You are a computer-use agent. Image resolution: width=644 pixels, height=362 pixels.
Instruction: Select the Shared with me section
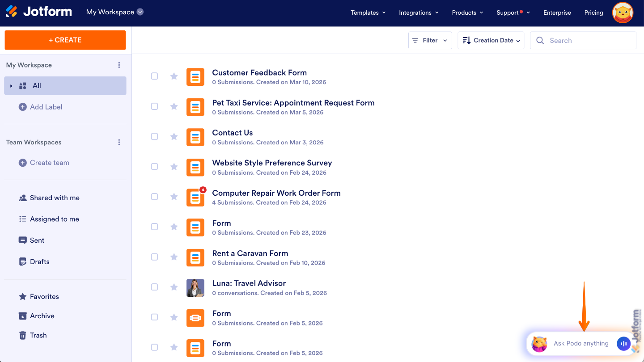coord(55,198)
